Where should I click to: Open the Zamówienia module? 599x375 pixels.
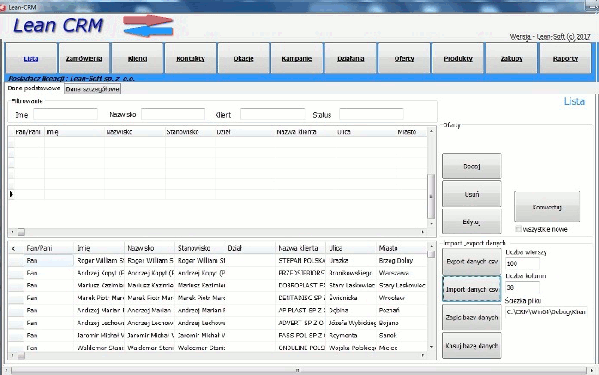(x=84, y=58)
